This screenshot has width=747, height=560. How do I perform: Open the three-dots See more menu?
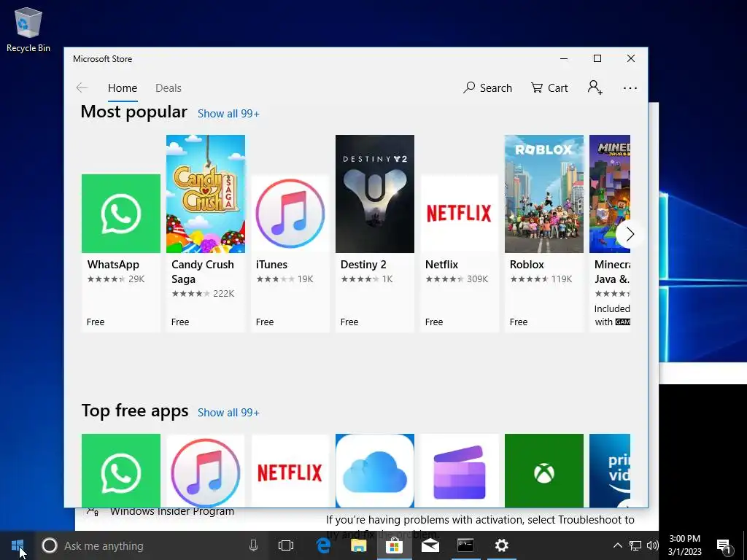click(630, 88)
